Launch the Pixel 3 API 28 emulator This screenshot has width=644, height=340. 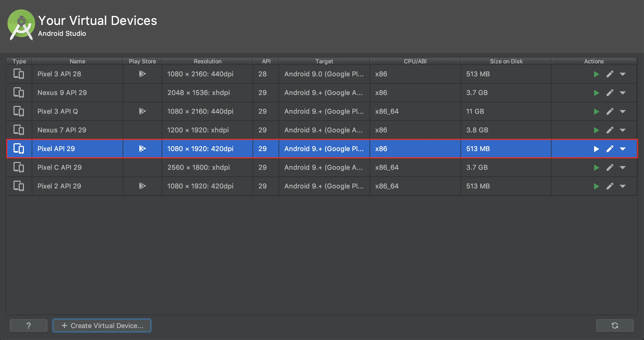[596, 74]
